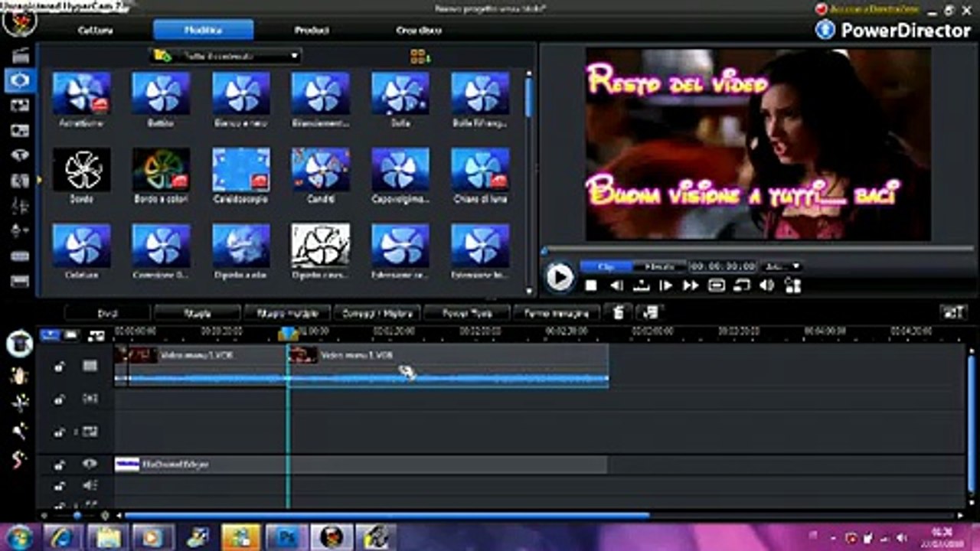Mute the voice audio track speaker icon

(90, 485)
